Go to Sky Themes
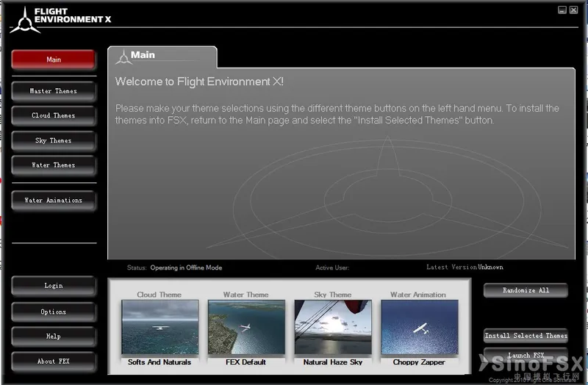588x385 pixels. coord(54,140)
